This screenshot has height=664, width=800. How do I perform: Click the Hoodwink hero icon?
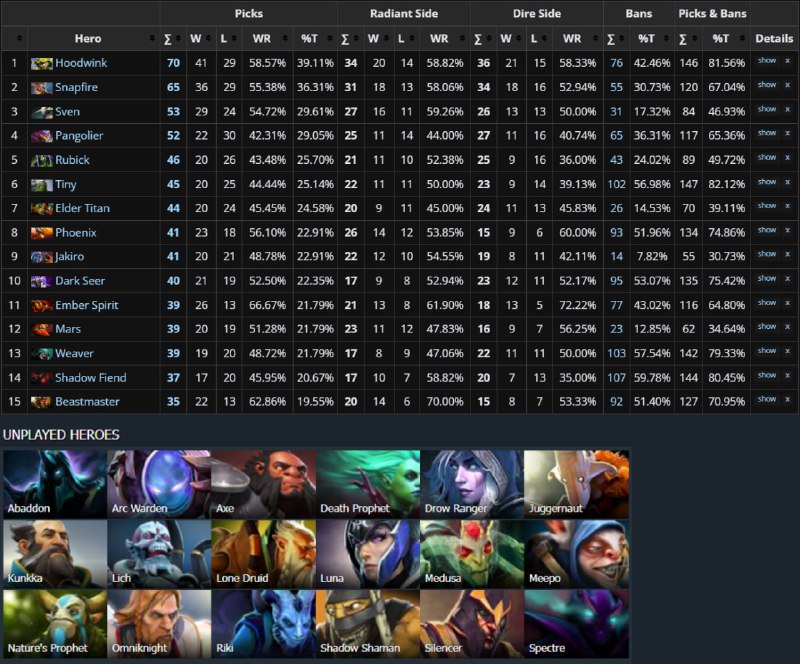(x=41, y=63)
